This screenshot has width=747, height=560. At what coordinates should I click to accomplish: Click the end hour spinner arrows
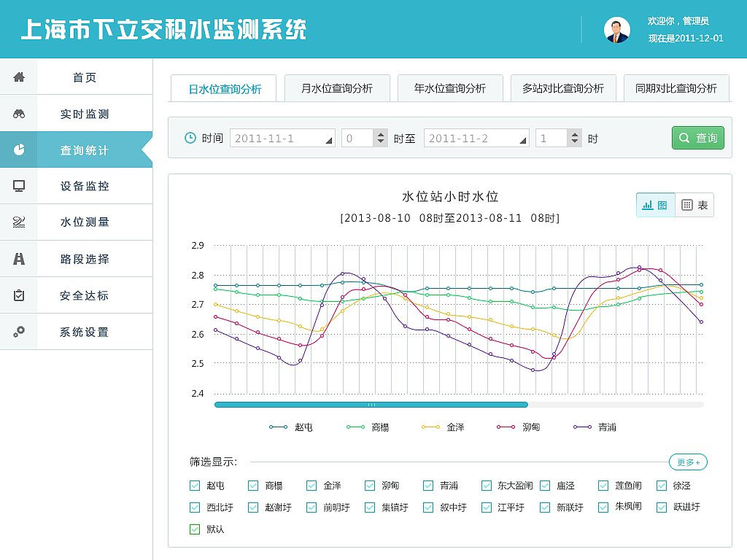click(575, 138)
